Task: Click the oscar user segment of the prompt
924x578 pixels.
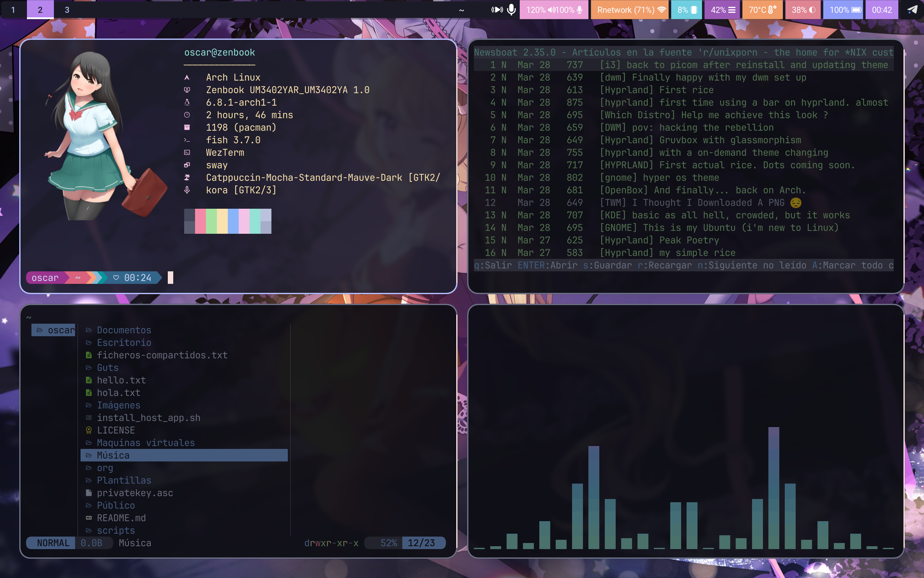Action: pos(46,277)
